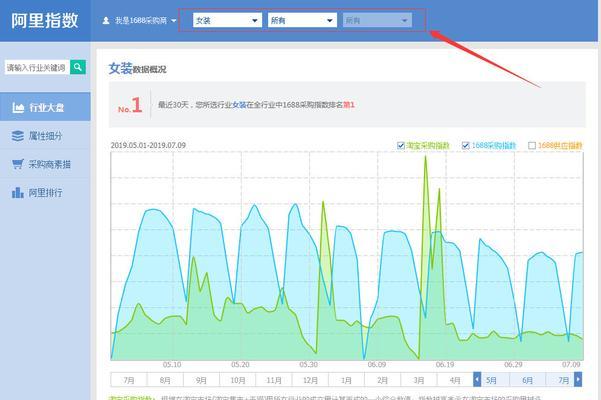
Task: Select 4月 on the month timeline
Action: pos(455,380)
